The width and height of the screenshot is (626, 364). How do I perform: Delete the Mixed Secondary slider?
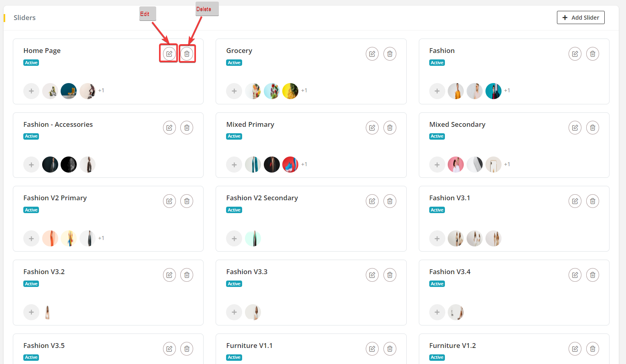pyautogui.click(x=592, y=128)
